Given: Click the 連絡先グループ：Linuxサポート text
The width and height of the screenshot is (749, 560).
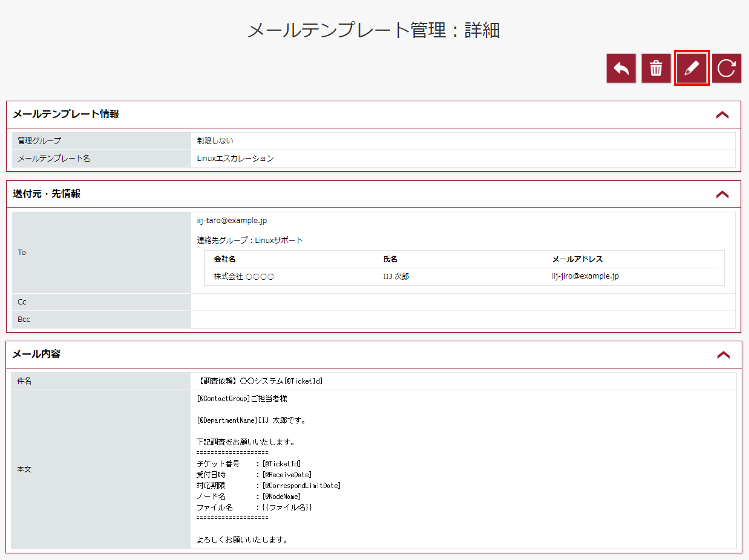Looking at the screenshot, I should [250, 240].
